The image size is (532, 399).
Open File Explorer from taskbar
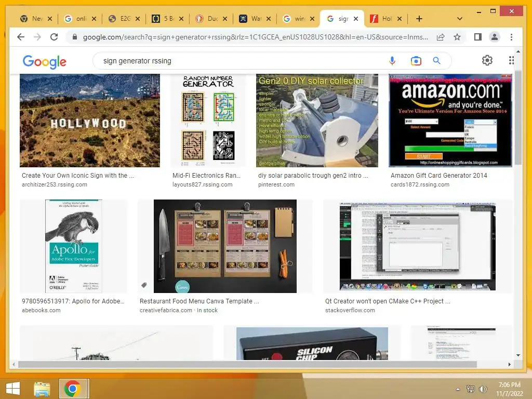tap(42, 389)
